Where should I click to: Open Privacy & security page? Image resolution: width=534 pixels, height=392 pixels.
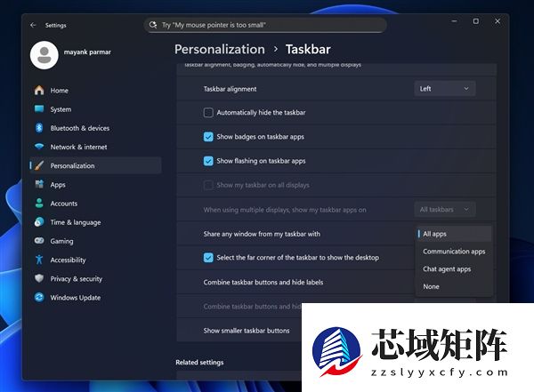tap(95, 278)
